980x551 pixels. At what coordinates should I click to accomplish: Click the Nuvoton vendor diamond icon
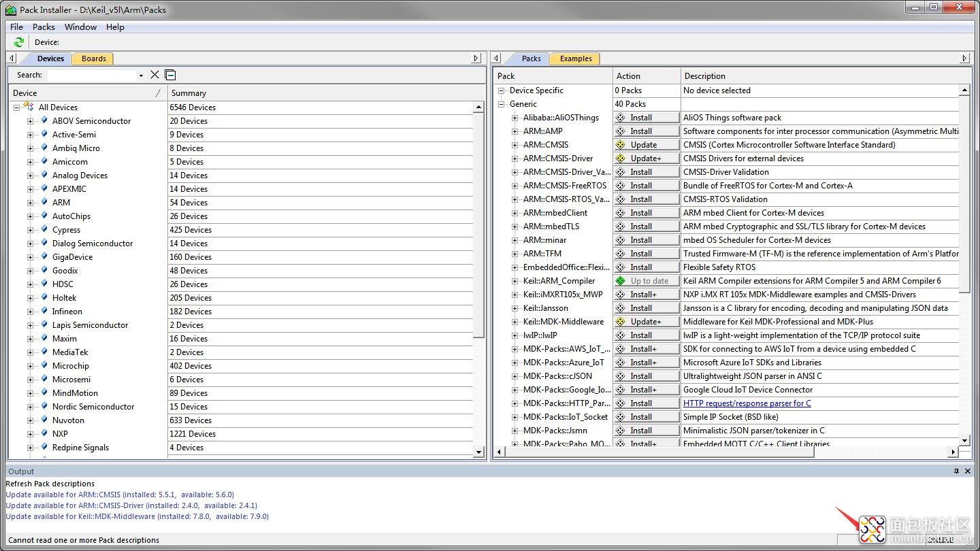tap(44, 420)
